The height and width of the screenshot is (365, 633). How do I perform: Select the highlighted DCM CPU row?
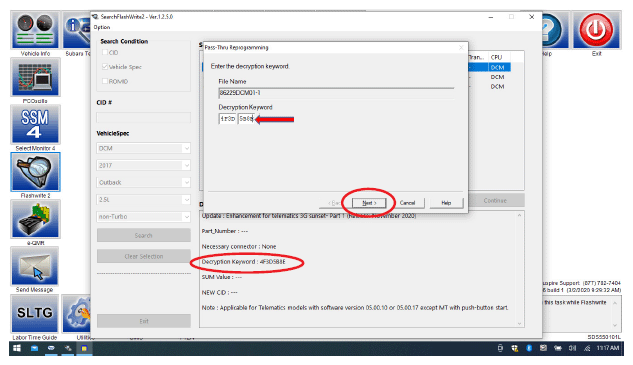(x=498, y=67)
